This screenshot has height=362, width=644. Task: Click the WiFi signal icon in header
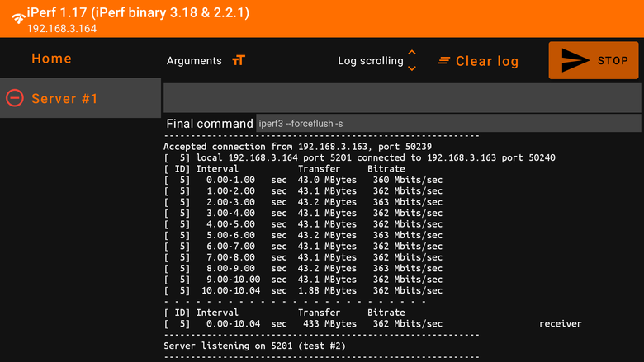18,18
